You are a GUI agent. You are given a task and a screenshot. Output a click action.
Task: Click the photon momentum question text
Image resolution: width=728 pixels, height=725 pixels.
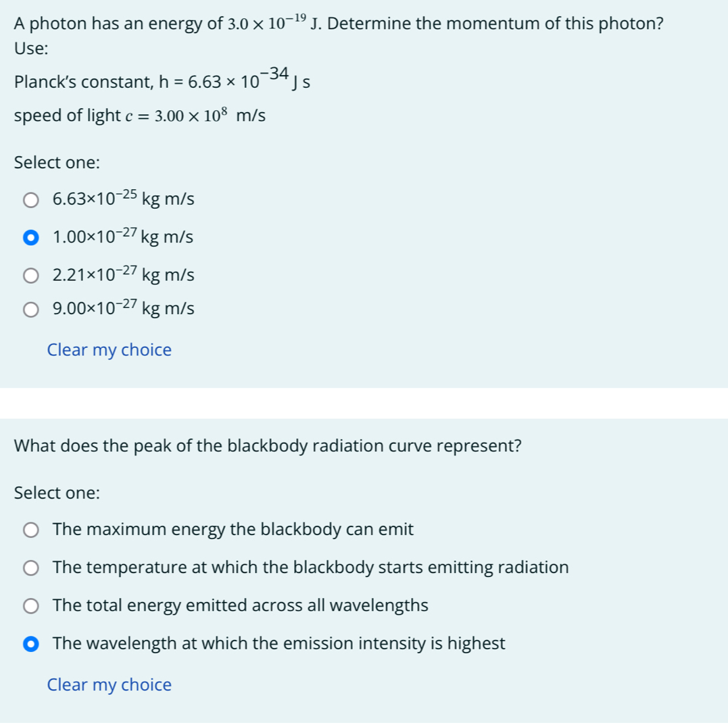click(x=338, y=22)
